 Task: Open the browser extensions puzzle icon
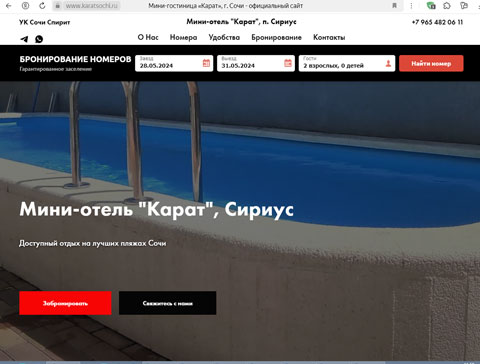tap(447, 6)
